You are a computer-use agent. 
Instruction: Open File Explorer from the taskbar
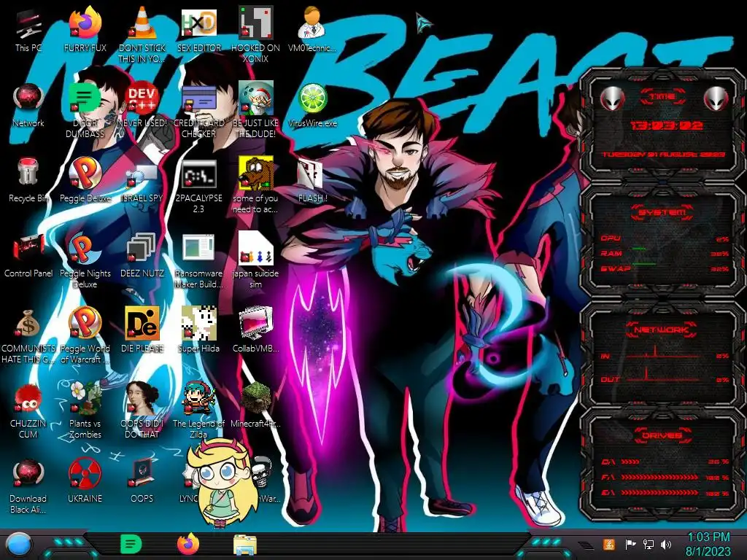(x=245, y=545)
